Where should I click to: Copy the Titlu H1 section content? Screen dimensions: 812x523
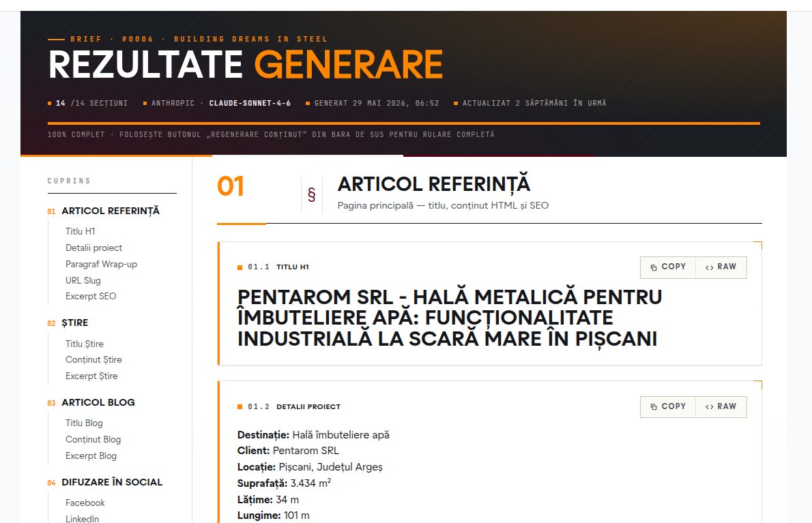coord(667,267)
